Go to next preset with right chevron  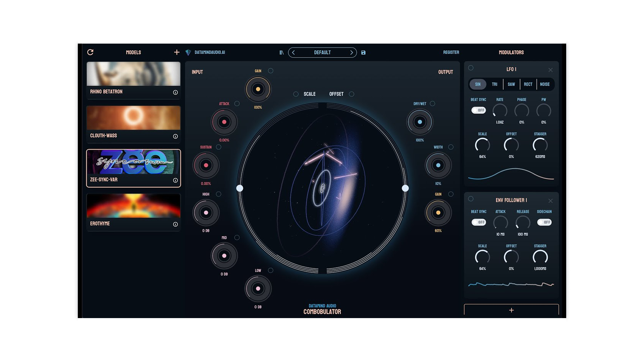(351, 53)
